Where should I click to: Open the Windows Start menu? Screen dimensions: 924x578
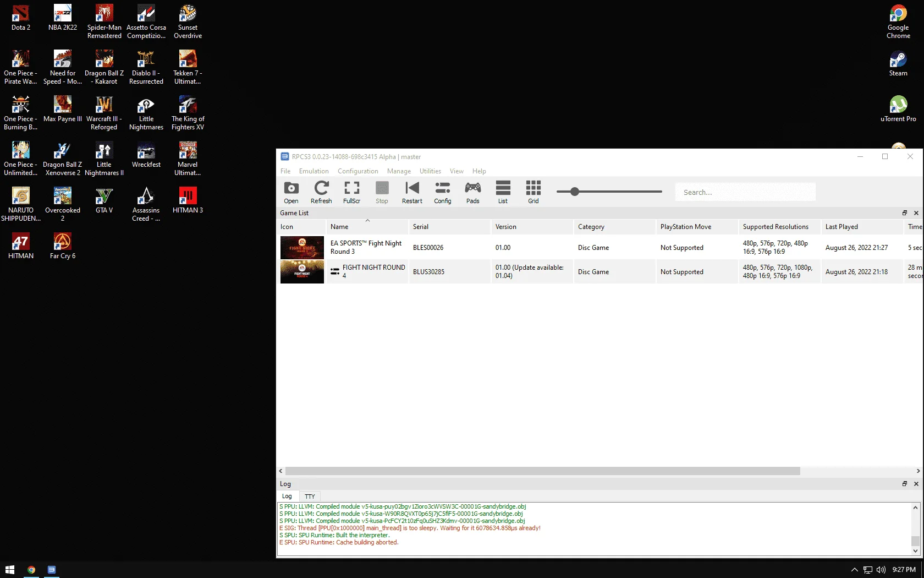click(10, 570)
